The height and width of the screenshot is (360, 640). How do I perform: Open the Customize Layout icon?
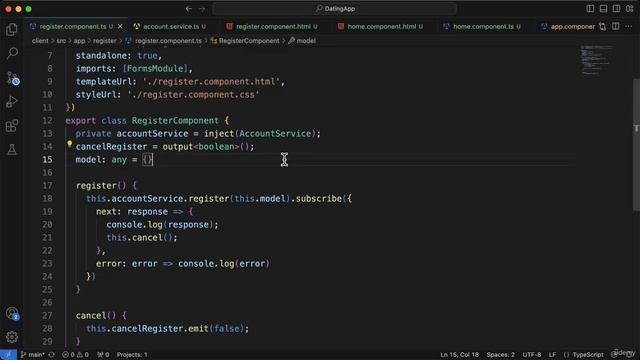tap(630, 9)
